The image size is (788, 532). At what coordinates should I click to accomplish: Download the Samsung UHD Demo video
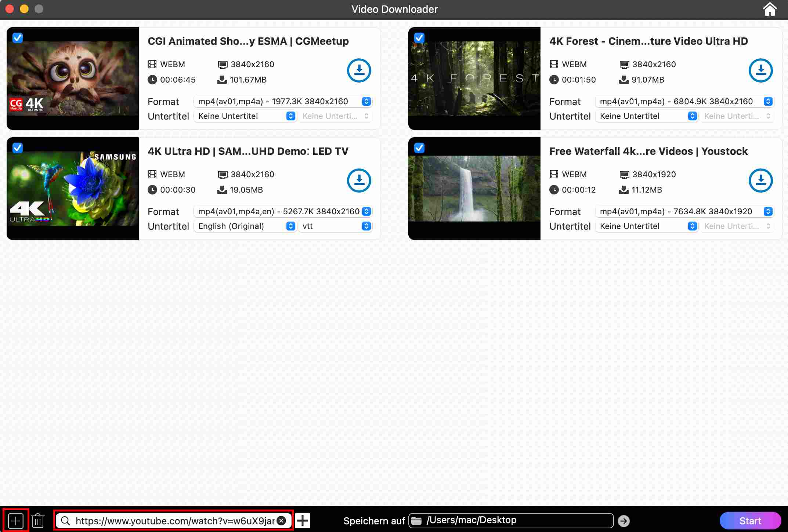pyautogui.click(x=359, y=181)
